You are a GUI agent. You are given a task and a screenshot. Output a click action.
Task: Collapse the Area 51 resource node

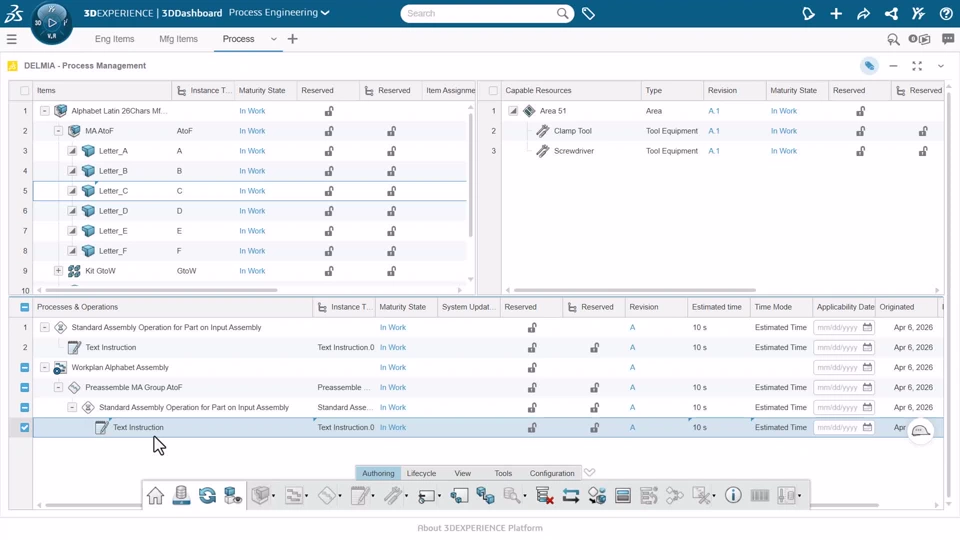pos(513,111)
